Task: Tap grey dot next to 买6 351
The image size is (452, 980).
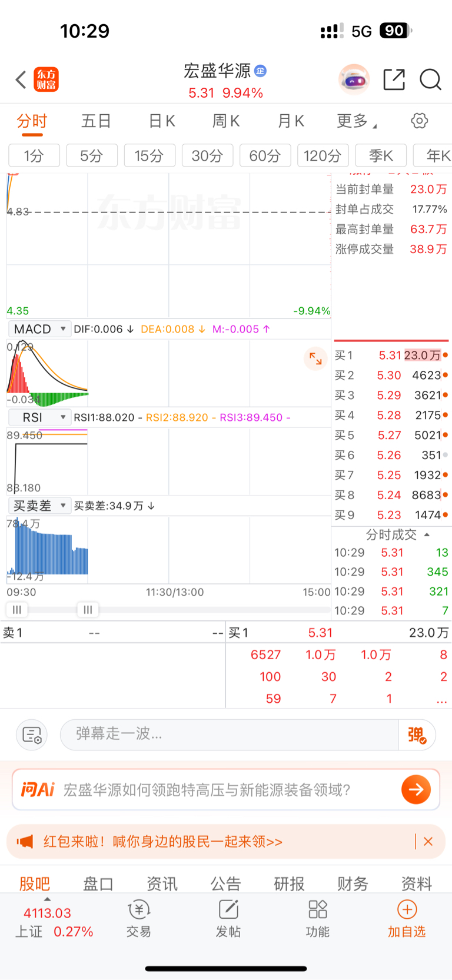Action: coord(446,455)
